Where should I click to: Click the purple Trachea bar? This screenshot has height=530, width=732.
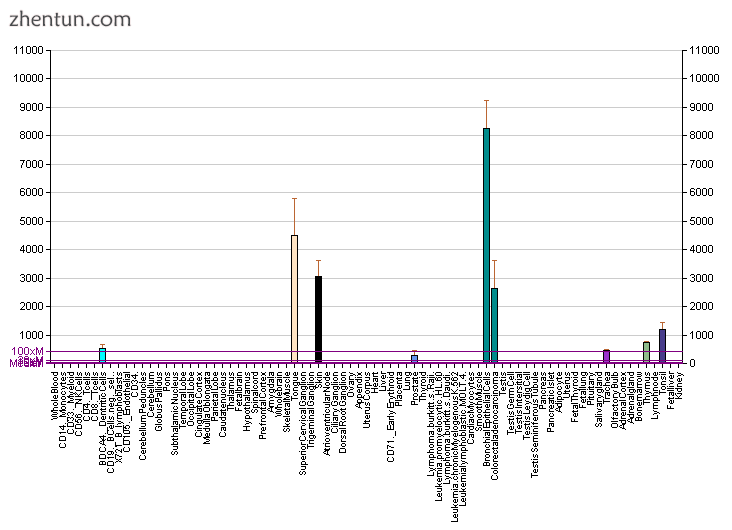coord(606,356)
